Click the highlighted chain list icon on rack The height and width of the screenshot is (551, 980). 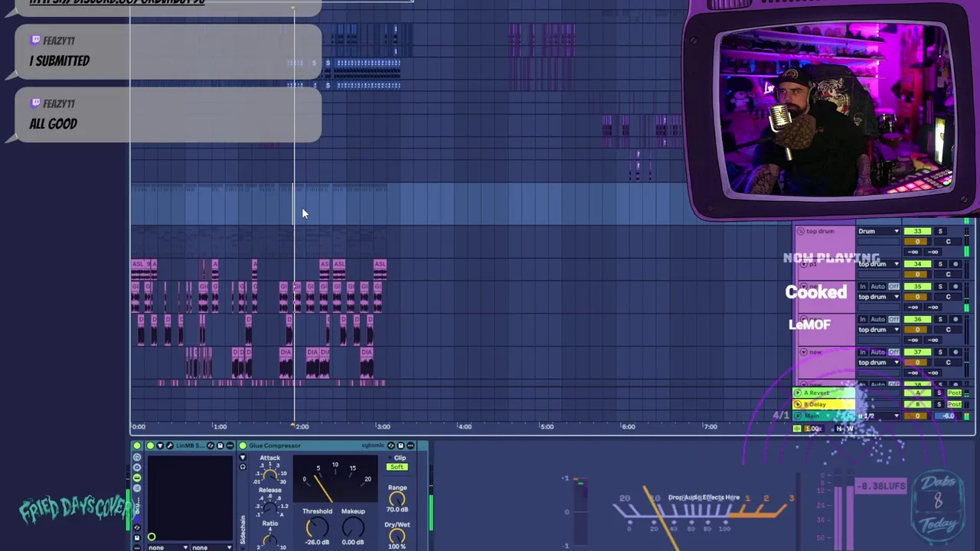coord(137,478)
